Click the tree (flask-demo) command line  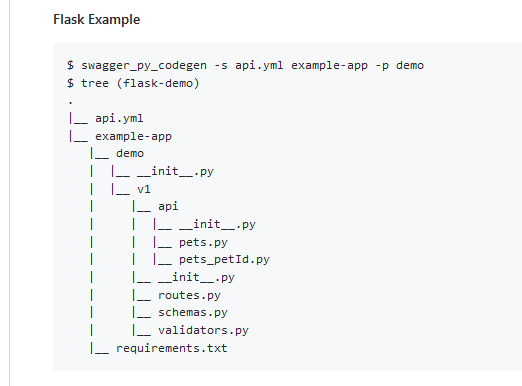pos(133,83)
